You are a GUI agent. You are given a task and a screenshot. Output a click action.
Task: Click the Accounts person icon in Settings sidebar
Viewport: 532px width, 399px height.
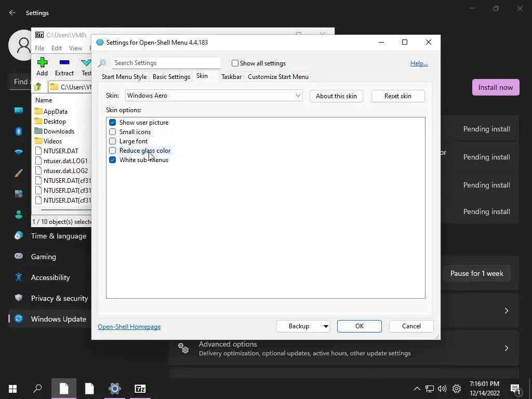(x=19, y=215)
